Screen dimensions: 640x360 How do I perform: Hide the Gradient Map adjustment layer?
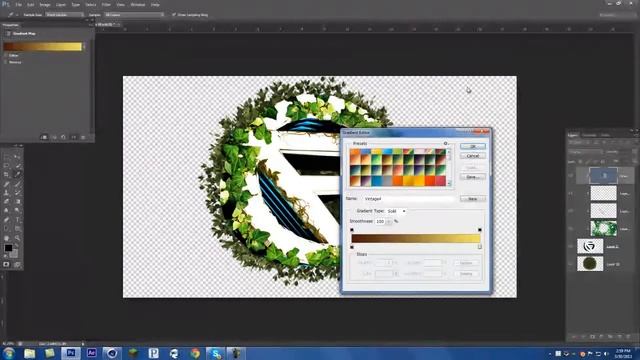tap(571, 176)
